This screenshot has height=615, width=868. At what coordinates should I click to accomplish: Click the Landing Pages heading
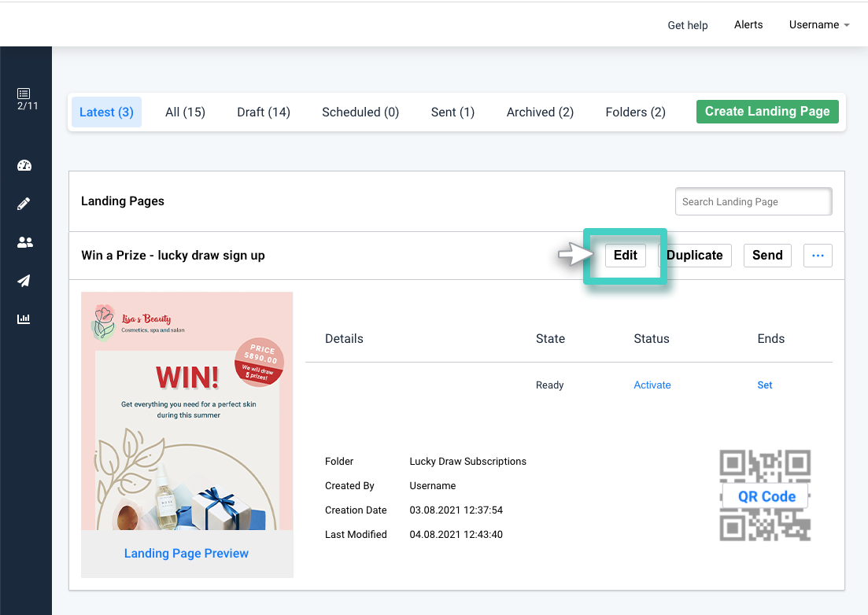(x=122, y=201)
